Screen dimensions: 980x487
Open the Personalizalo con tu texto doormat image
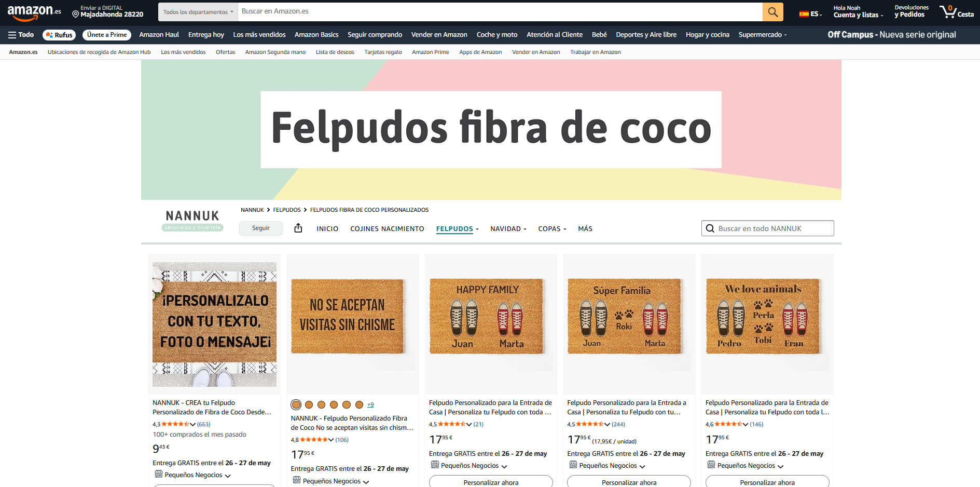point(214,324)
